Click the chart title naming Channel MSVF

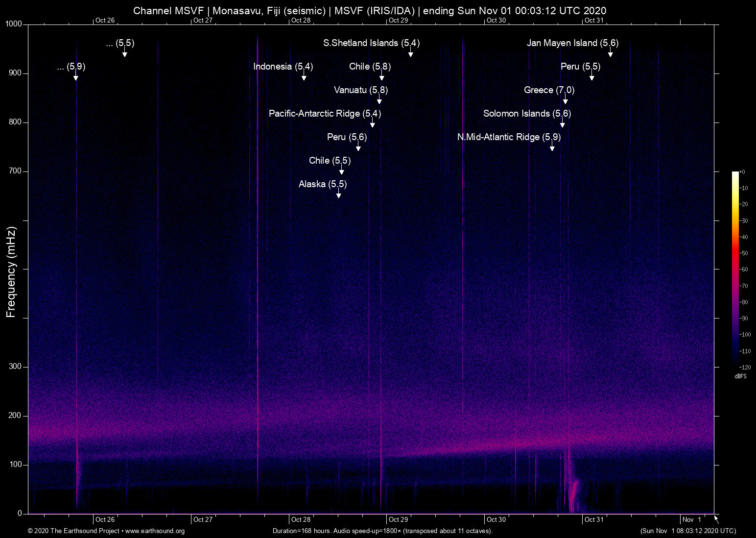(x=370, y=10)
